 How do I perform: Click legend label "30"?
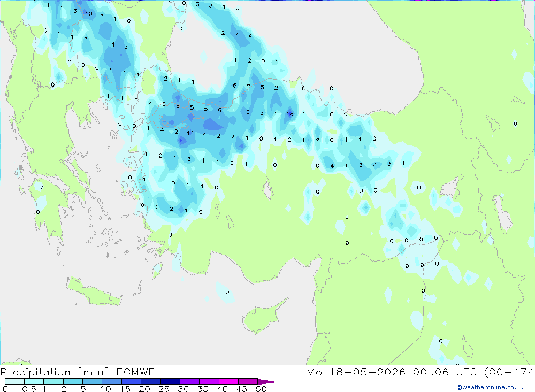[x=184, y=389]
